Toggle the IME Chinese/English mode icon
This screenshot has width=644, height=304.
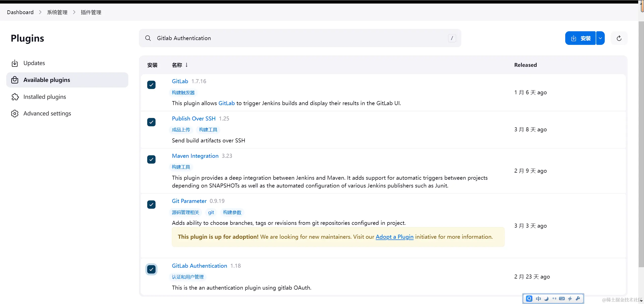coord(538,298)
